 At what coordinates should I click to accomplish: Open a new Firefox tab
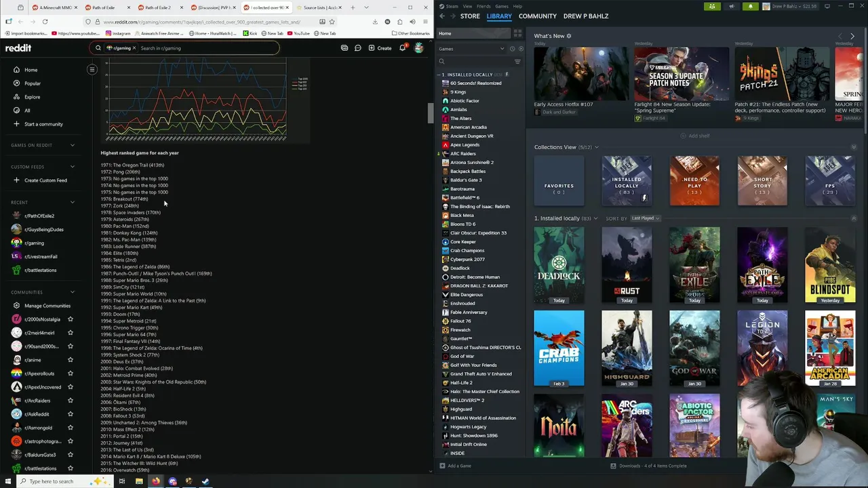tap(353, 7)
